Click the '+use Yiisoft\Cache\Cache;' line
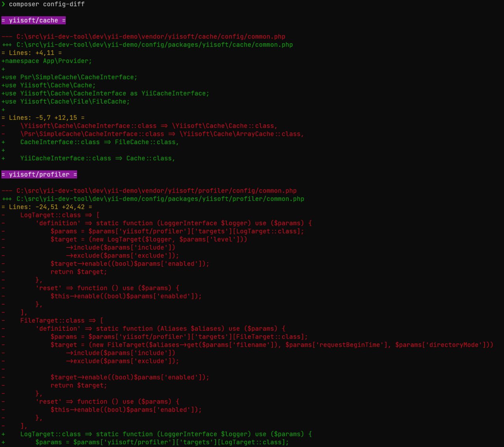 tap(48, 85)
